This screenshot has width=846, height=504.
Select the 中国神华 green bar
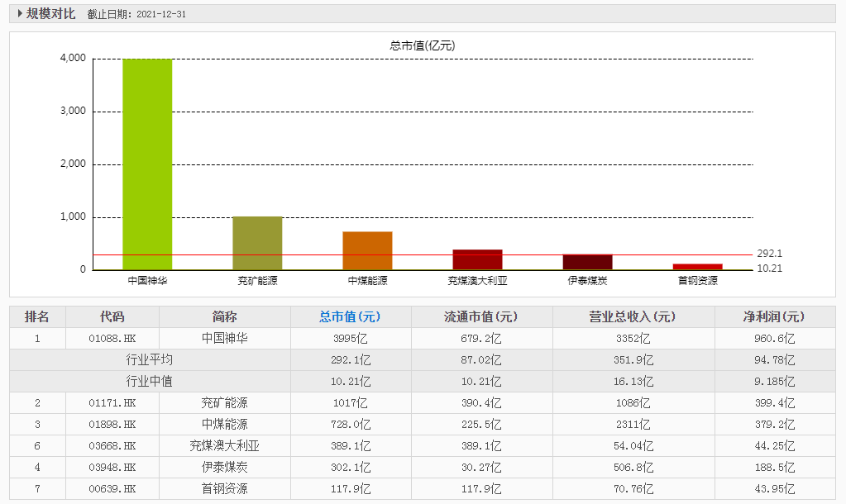[x=147, y=164]
